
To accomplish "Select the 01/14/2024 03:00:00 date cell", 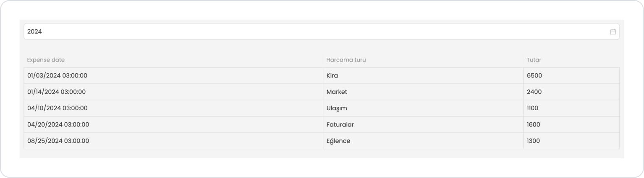I will [x=173, y=92].
